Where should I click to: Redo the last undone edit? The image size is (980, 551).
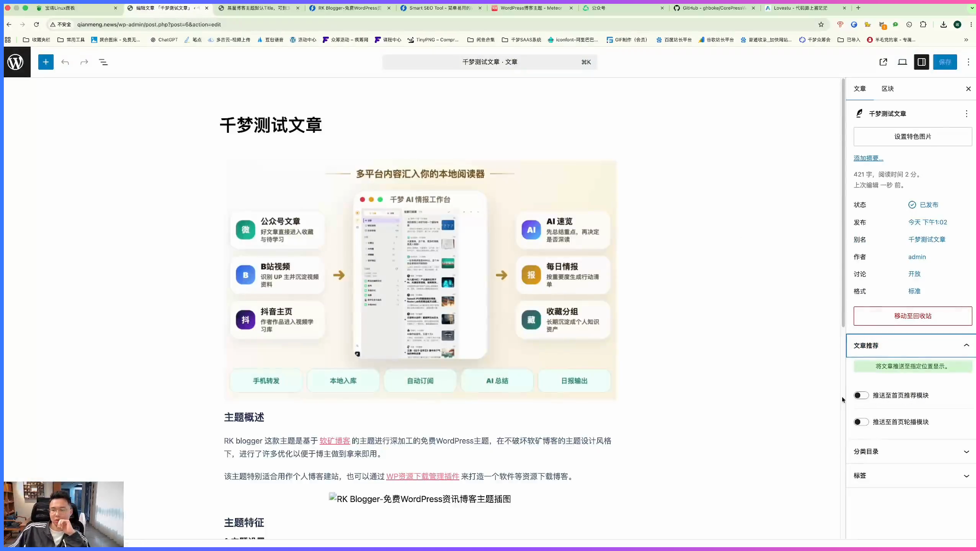[x=84, y=62]
